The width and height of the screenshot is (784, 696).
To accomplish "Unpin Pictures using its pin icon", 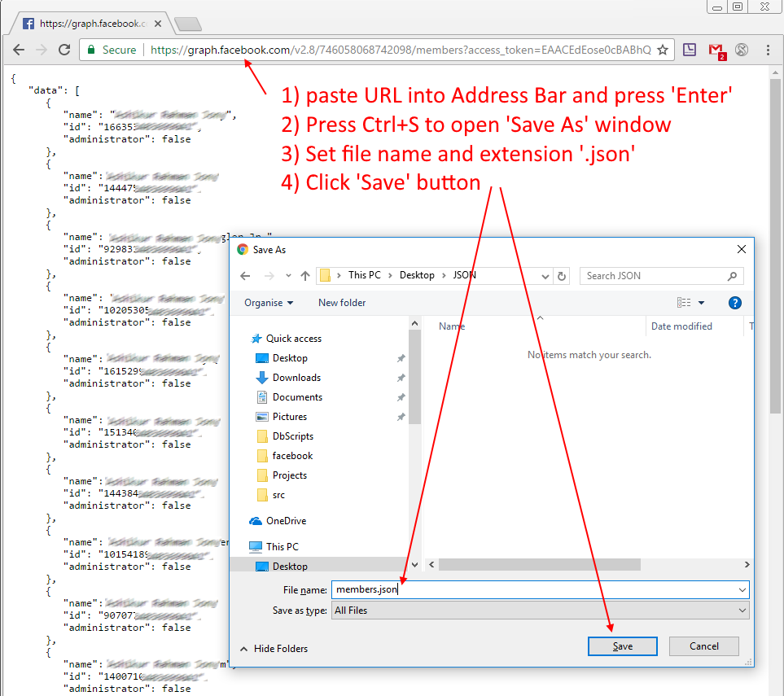I will tap(401, 417).
